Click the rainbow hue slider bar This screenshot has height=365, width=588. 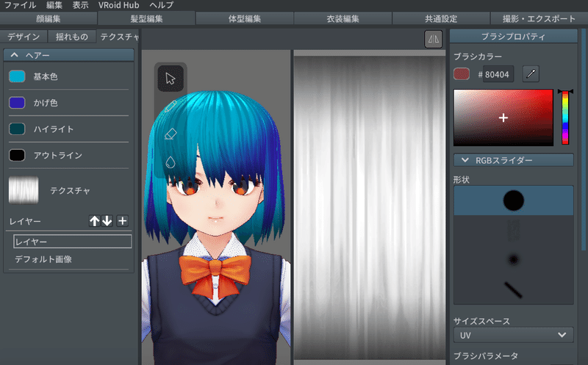pos(565,118)
